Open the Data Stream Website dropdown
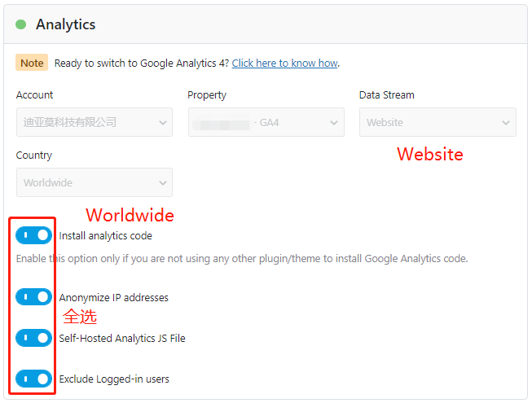532x403 pixels. pos(437,122)
